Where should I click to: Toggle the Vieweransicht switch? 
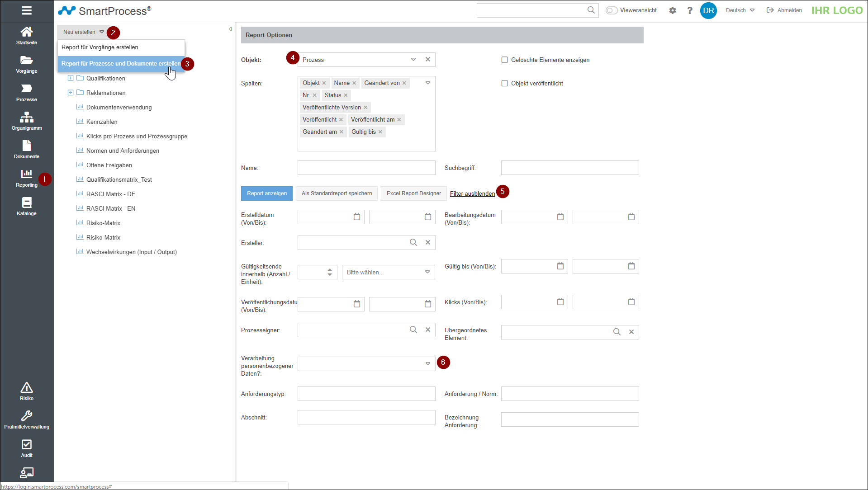tap(612, 10)
